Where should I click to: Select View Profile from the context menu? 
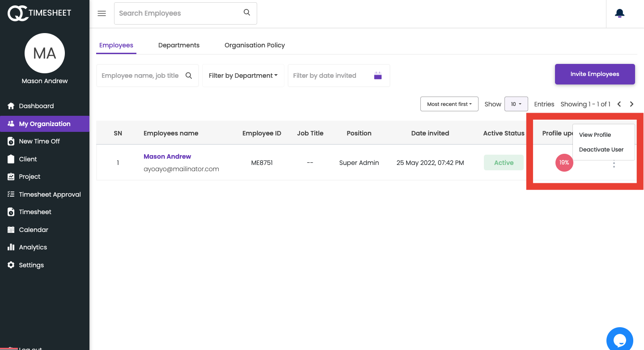coord(595,135)
